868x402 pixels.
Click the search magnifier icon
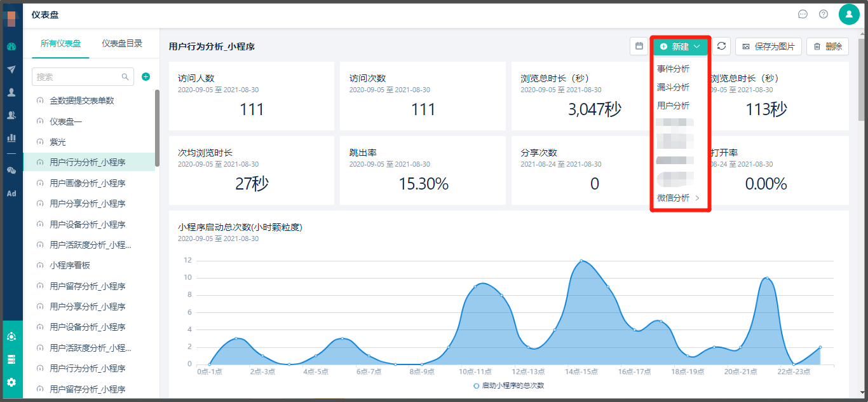[x=125, y=77]
